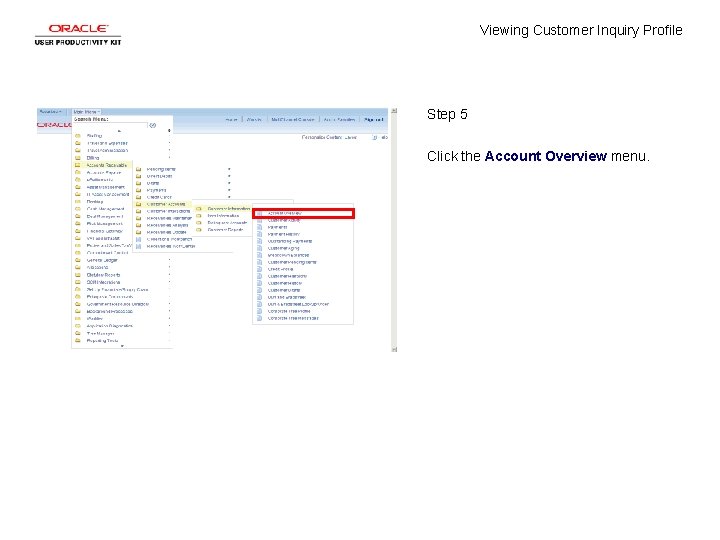Image resolution: width=720 pixels, height=540 pixels.
Task: Open Payments folder in Accounts Receivable submenu
Action: tap(157, 190)
